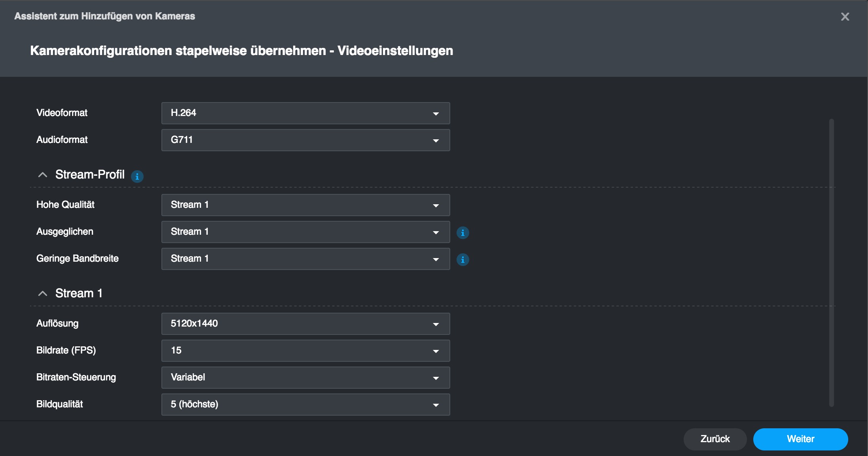Click the vertical scrollbar on the right

point(831,261)
